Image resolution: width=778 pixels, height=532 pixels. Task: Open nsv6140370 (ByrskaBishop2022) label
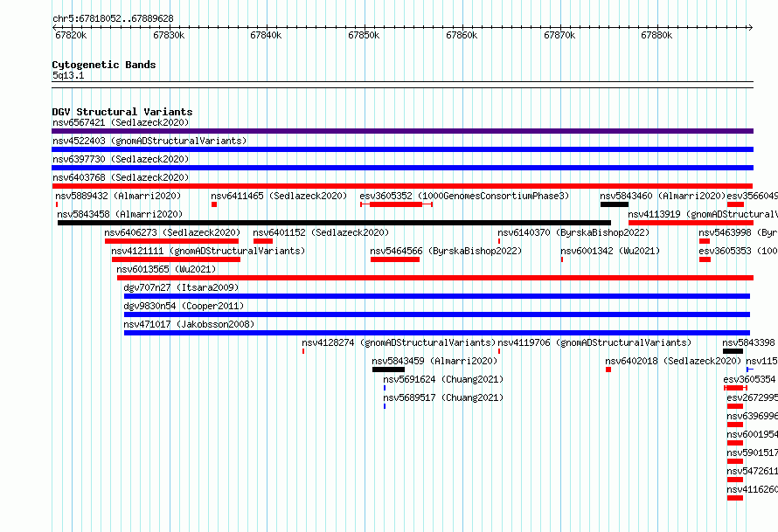[x=573, y=232]
